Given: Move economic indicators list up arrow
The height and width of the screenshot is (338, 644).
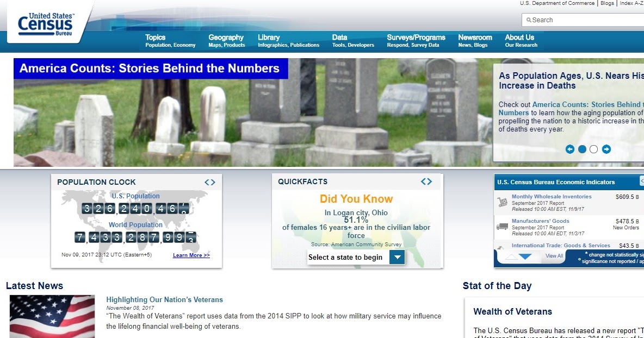Looking at the screenshot, I should [511, 257].
